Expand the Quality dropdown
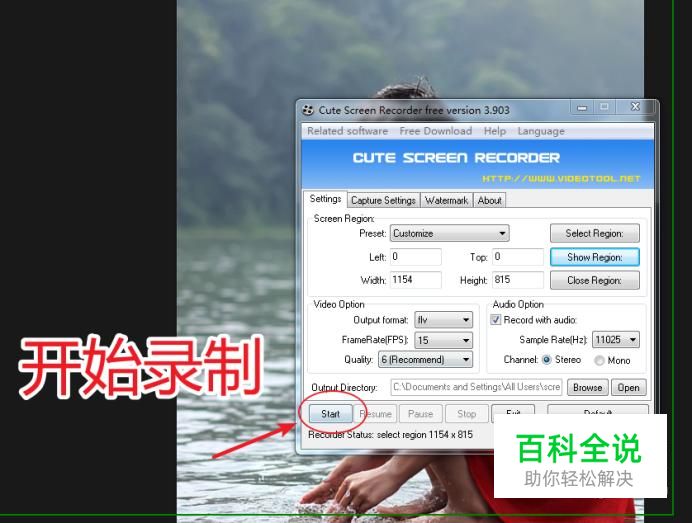The height and width of the screenshot is (523, 692). (425, 360)
